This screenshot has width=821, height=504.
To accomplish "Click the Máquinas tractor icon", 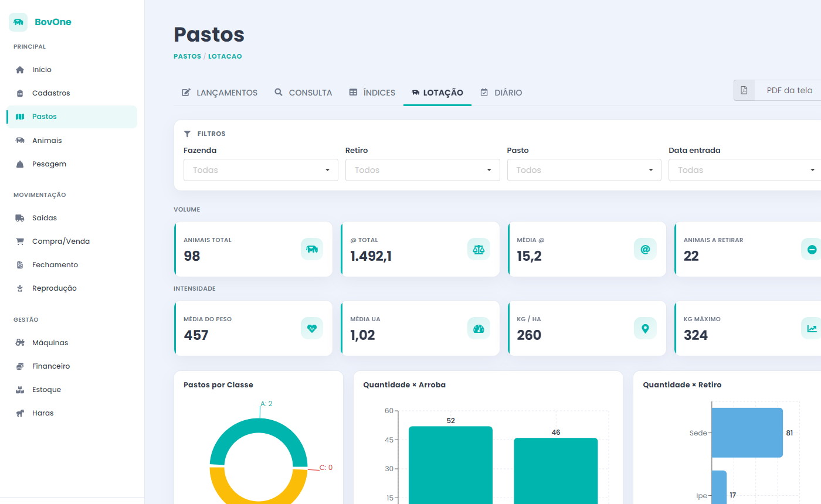I will (20, 343).
